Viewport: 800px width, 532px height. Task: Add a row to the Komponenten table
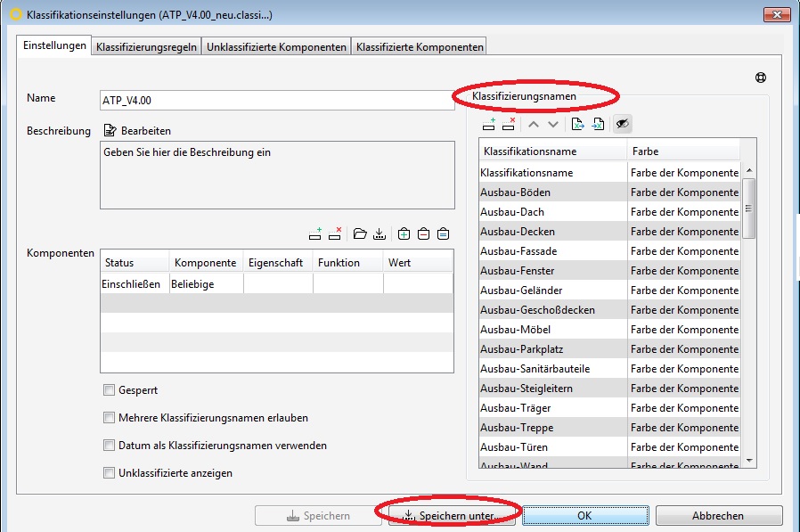point(315,234)
